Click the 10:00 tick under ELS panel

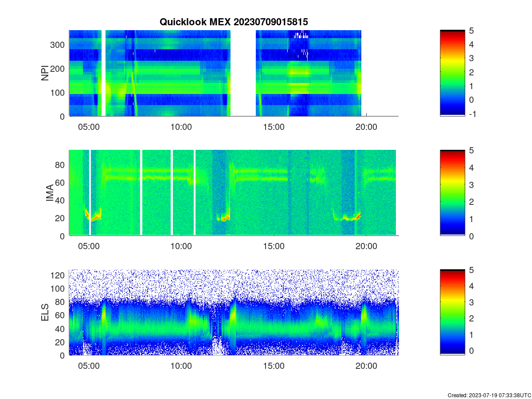point(181,366)
